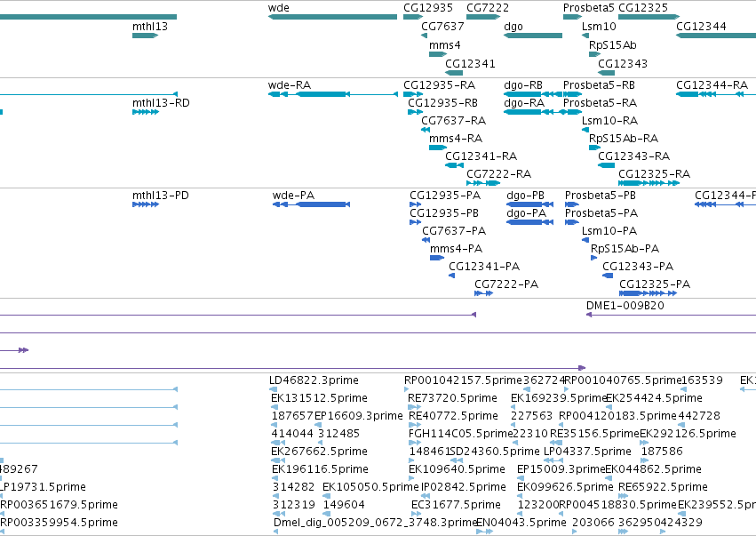Click the LP04337.5prime label
Screen dimensions: 756x536
click(587, 451)
